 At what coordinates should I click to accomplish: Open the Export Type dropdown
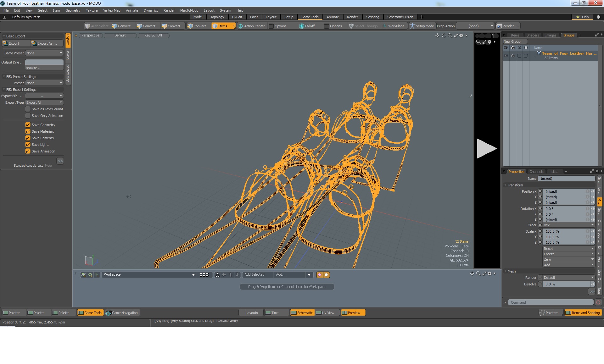pos(44,102)
